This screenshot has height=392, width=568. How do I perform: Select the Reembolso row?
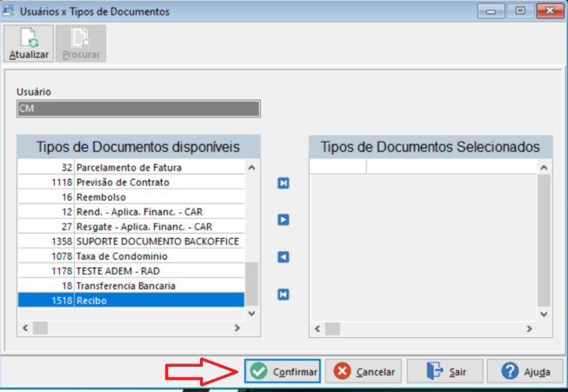pyautogui.click(x=131, y=197)
